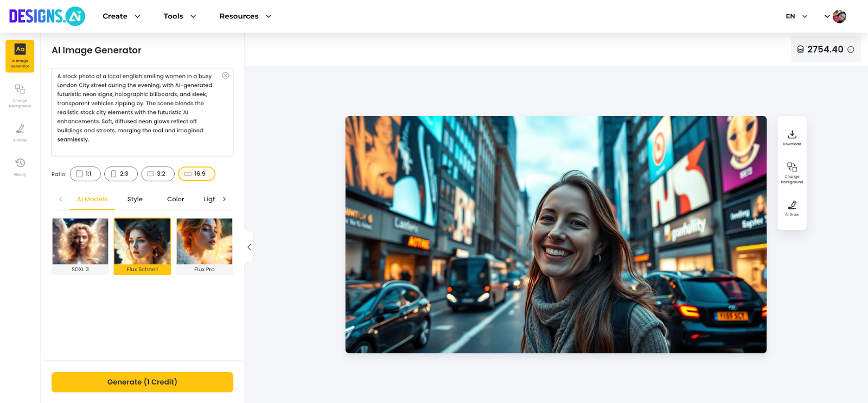Switch to the Color tab

pyautogui.click(x=176, y=199)
